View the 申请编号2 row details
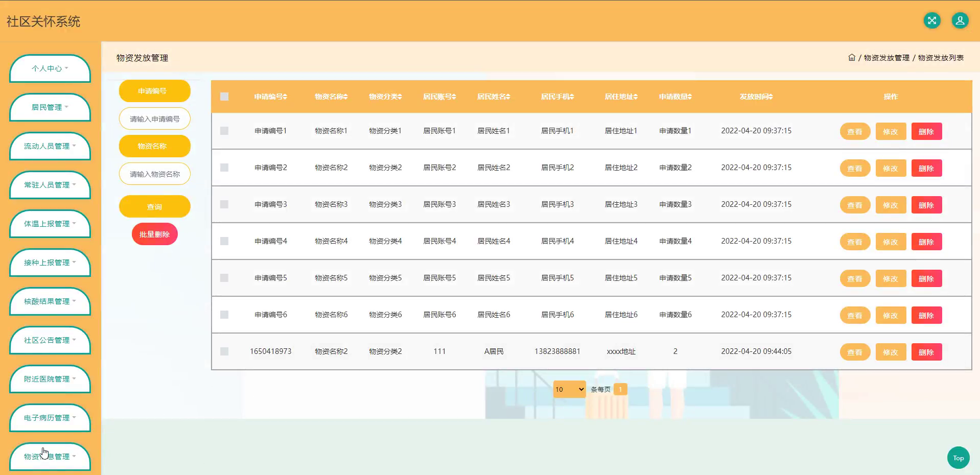The width and height of the screenshot is (980, 475). (x=855, y=168)
